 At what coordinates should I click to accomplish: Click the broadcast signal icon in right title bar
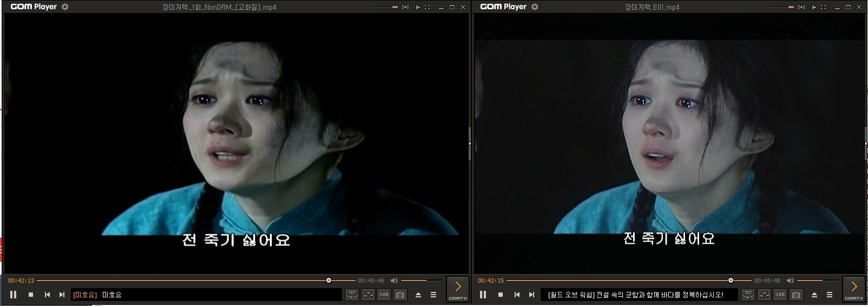click(x=801, y=7)
